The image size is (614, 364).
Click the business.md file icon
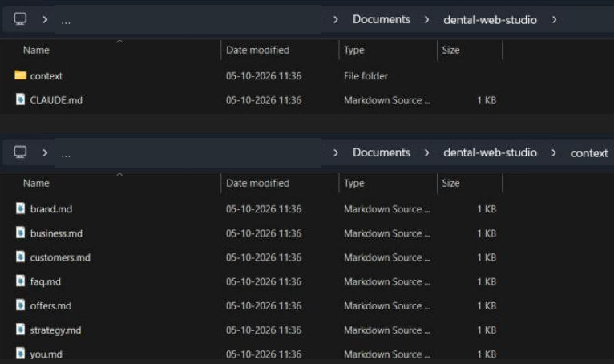[20, 233]
